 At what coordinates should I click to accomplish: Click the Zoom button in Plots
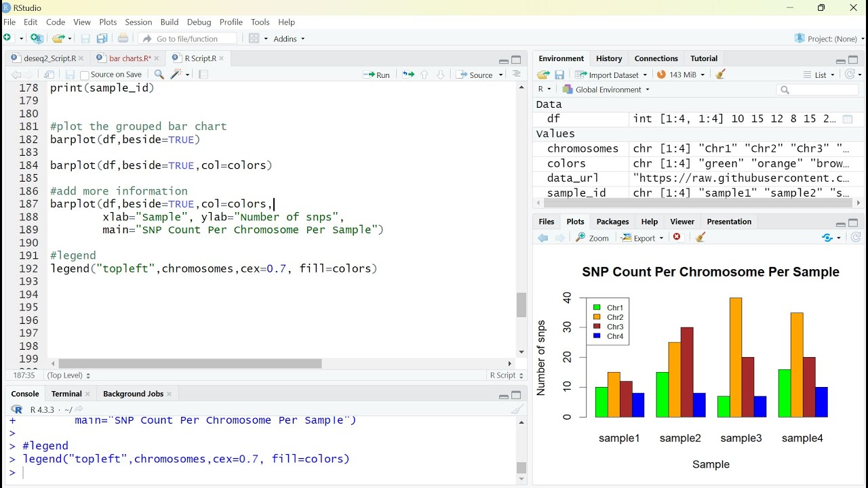(x=592, y=238)
